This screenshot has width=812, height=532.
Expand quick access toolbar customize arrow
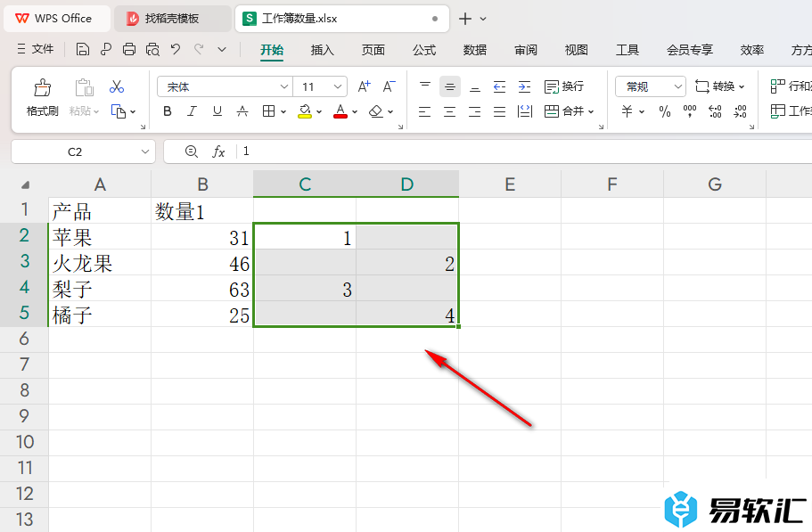pos(222,50)
